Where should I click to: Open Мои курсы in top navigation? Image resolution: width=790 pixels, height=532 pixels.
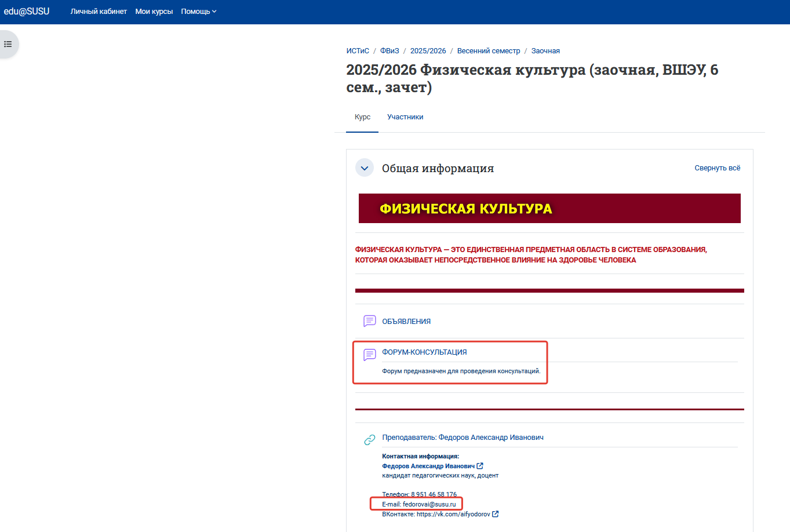click(154, 12)
